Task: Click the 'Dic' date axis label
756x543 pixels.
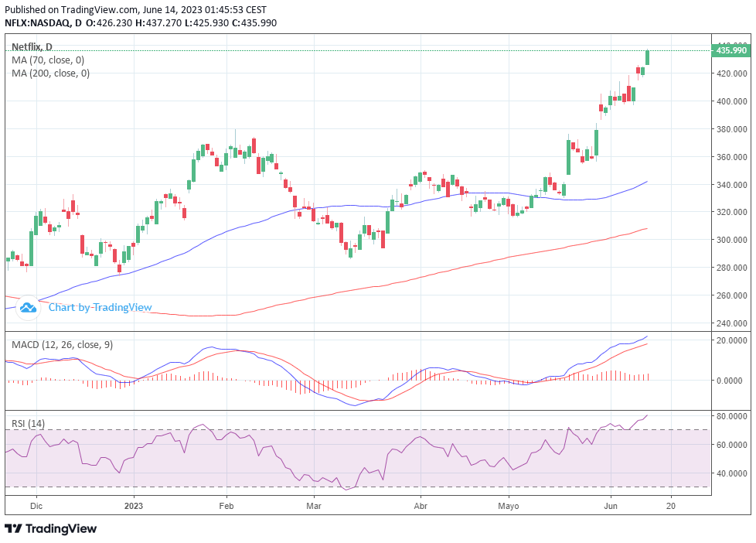Action: [36, 506]
